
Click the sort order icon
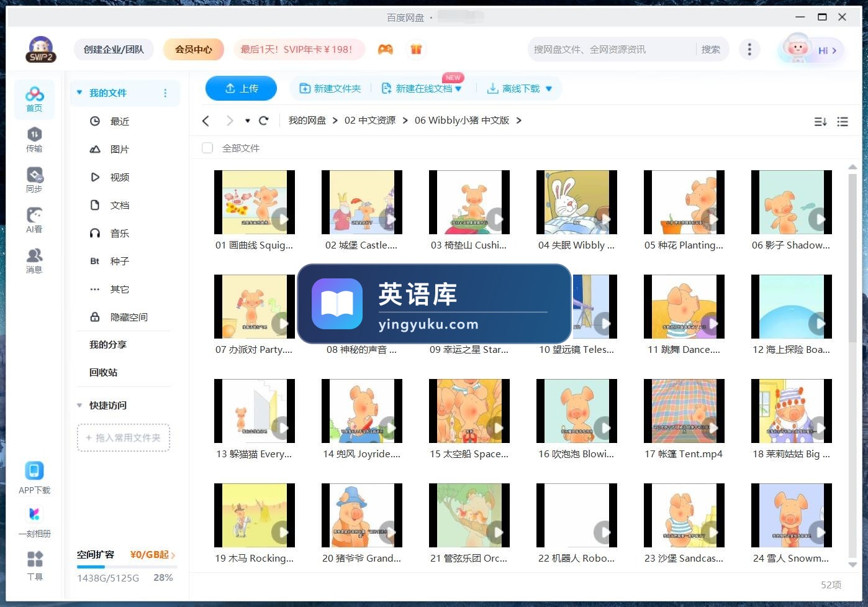click(820, 122)
